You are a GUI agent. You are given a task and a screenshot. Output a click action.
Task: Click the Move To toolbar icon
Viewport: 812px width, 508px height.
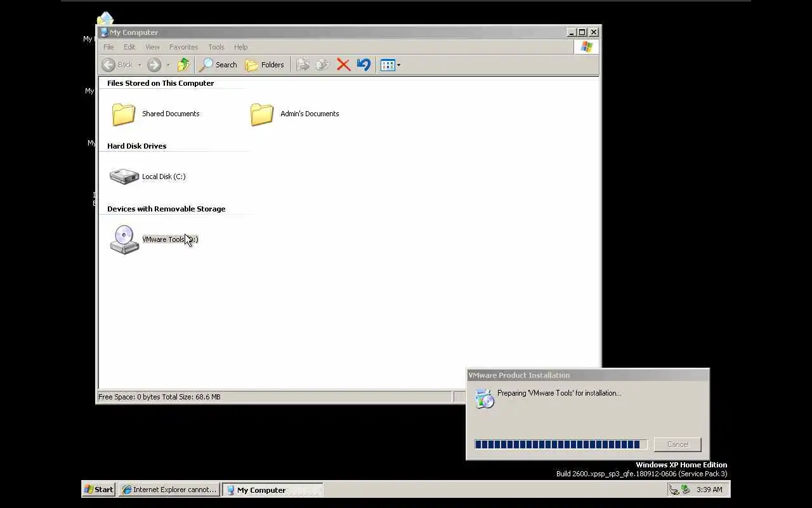(x=303, y=65)
